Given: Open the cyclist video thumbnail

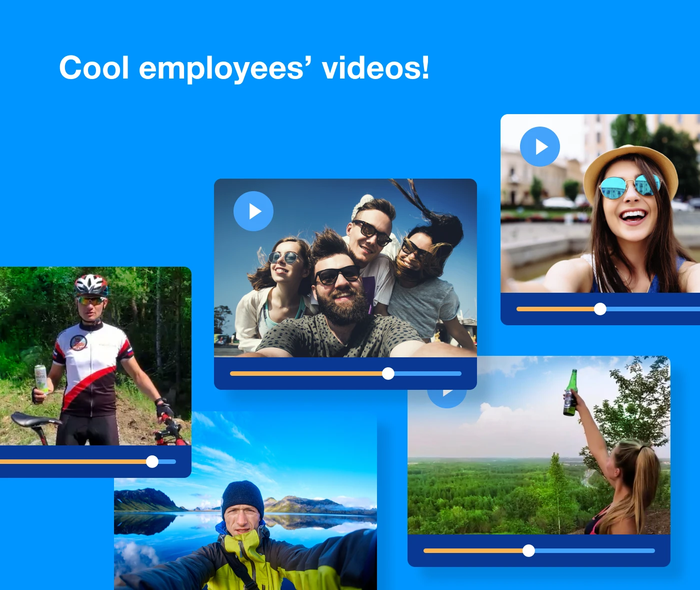Looking at the screenshot, I should click(95, 355).
